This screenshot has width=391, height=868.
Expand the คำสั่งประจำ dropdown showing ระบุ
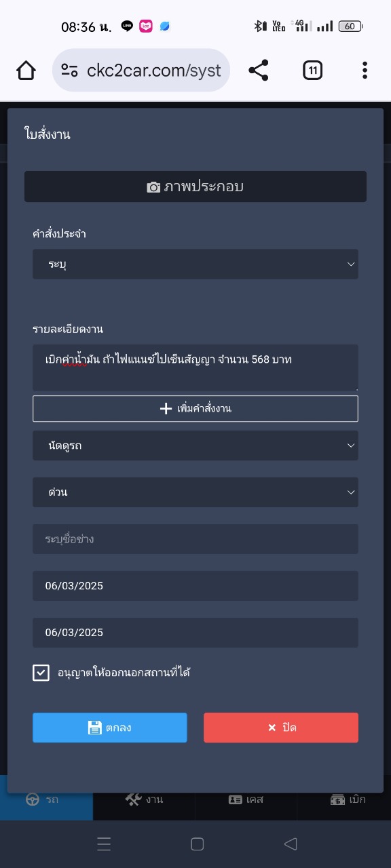(x=195, y=264)
